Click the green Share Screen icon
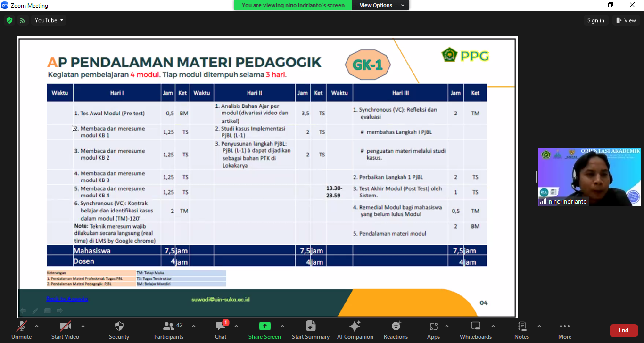 pyautogui.click(x=264, y=326)
